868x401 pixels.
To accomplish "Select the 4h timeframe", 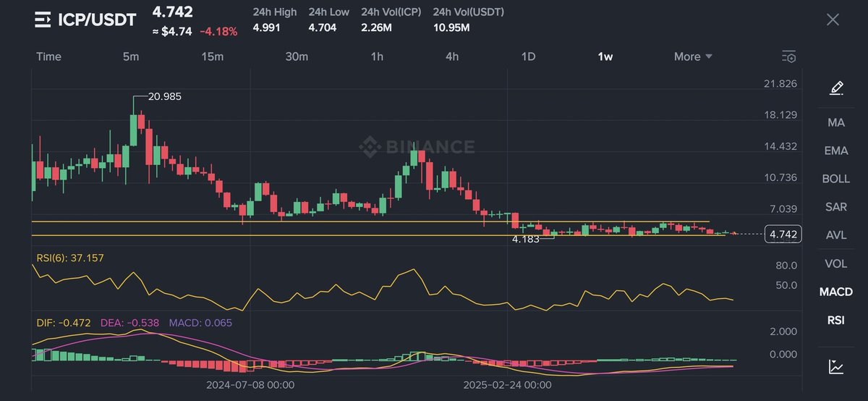I will pos(452,56).
